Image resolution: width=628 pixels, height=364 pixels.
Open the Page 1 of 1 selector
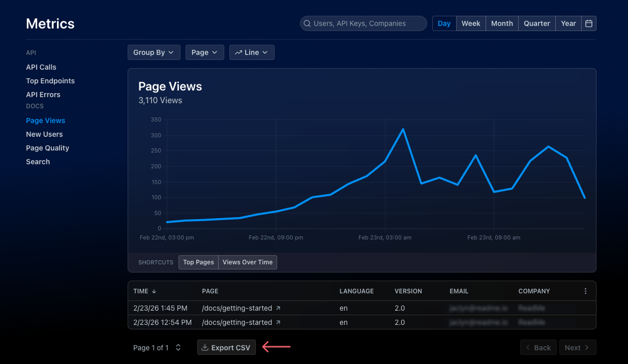(x=157, y=348)
